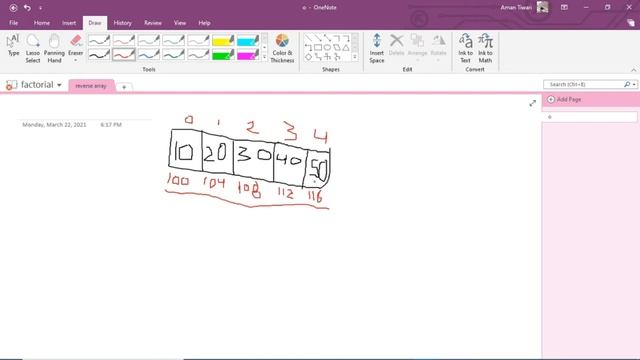
Task: Select the reverse array section tab
Action: tap(91, 86)
